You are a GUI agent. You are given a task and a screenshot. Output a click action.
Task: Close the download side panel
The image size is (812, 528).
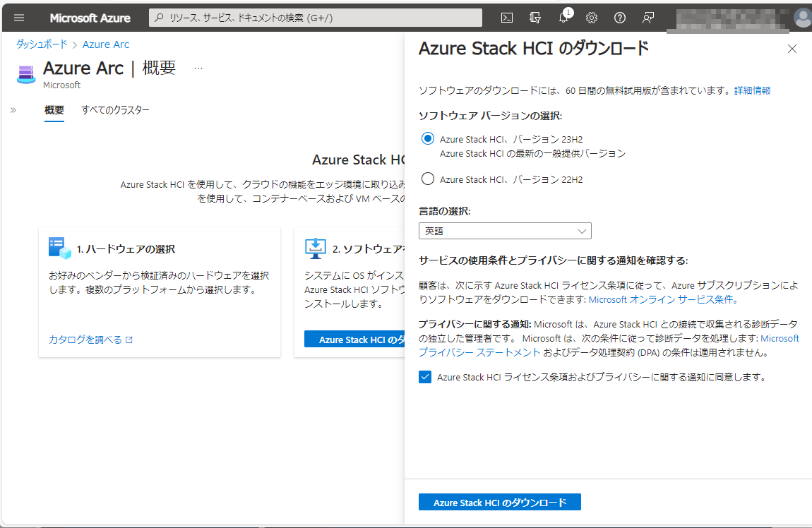[792, 49]
